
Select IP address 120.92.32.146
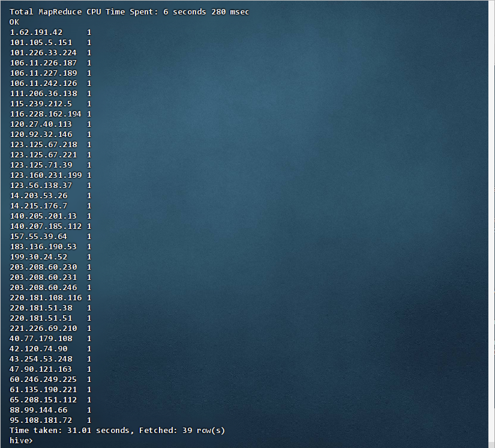click(x=41, y=135)
